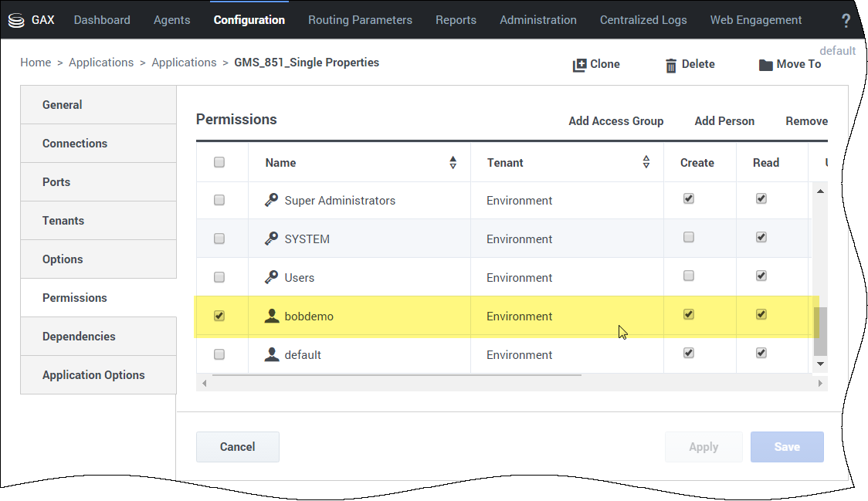Open the Routing Parameters menu

(360, 20)
